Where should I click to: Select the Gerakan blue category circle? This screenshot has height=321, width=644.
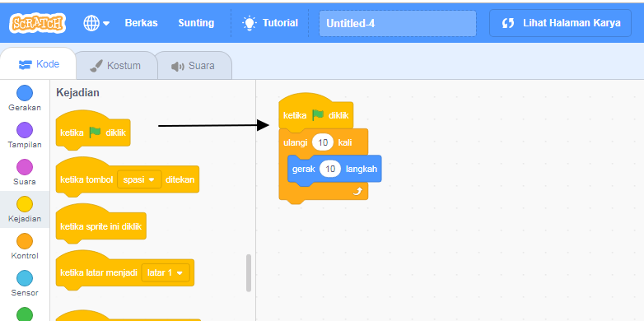(25, 93)
